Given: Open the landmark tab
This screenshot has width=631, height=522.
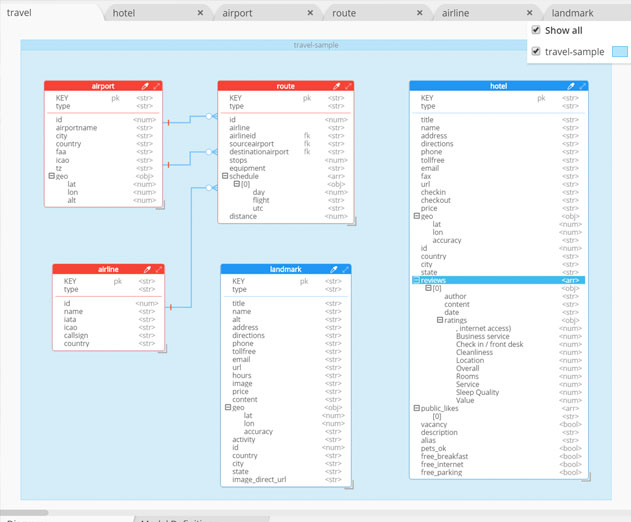Looking at the screenshot, I should pos(572,13).
